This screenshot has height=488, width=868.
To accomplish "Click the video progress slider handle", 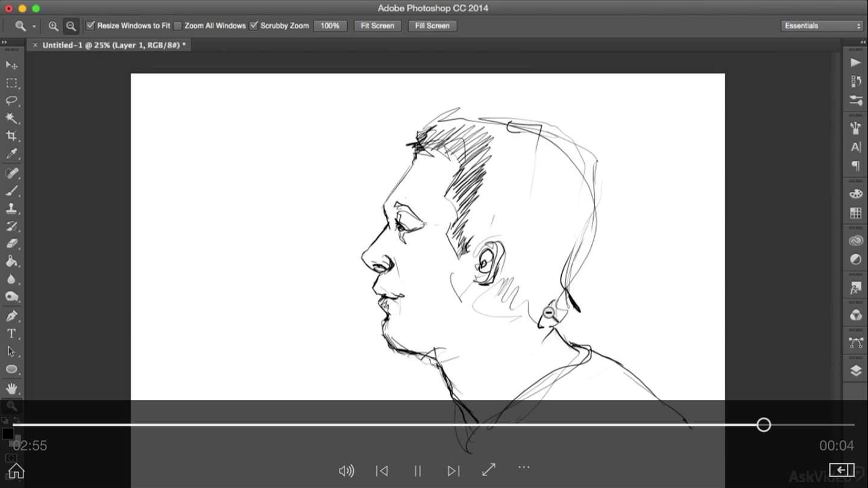I will pyautogui.click(x=764, y=425).
